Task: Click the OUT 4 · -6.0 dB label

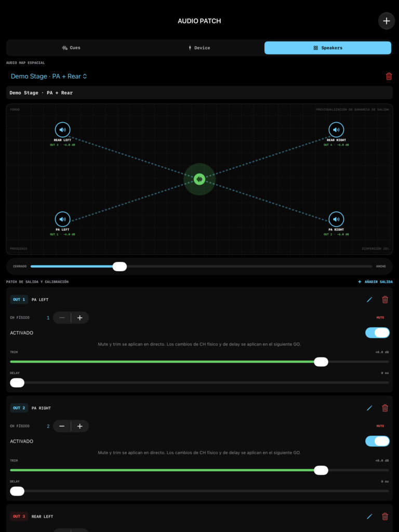Action: coord(336,145)
